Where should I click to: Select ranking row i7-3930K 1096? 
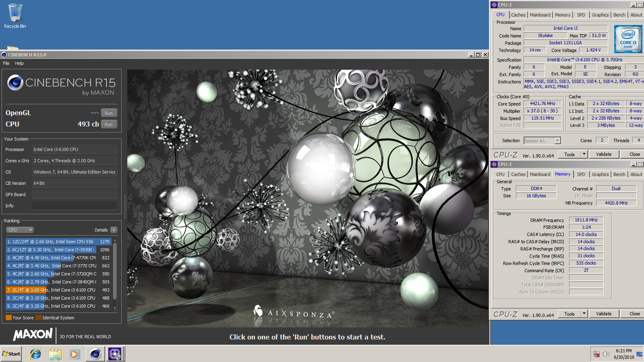[x=58, y=250]
